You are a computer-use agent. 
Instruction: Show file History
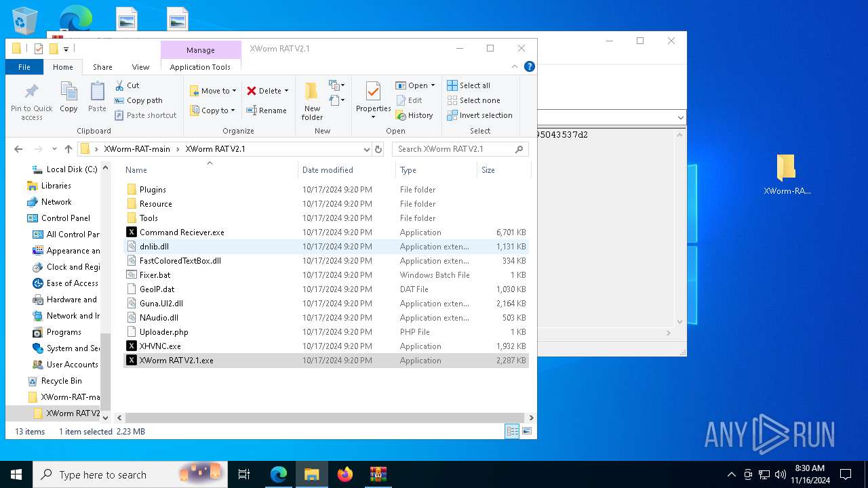pos(414,115)
